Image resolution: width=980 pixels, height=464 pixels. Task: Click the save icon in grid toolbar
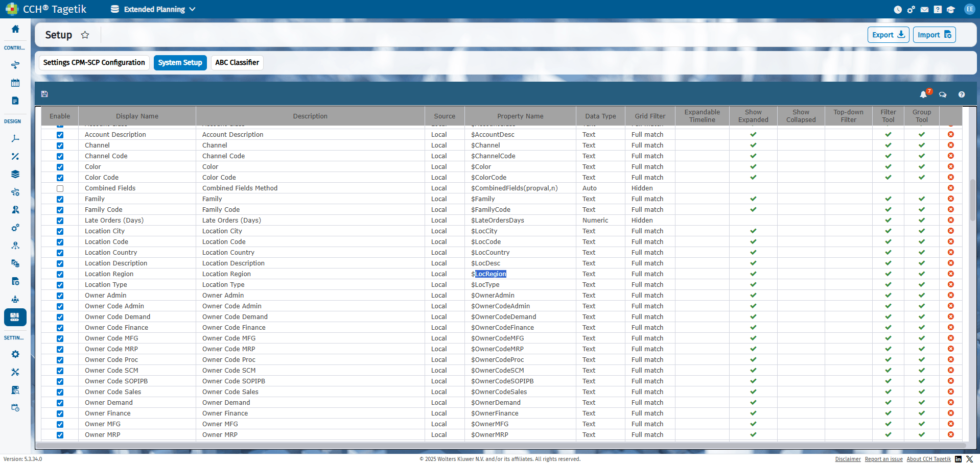point(44,94)
